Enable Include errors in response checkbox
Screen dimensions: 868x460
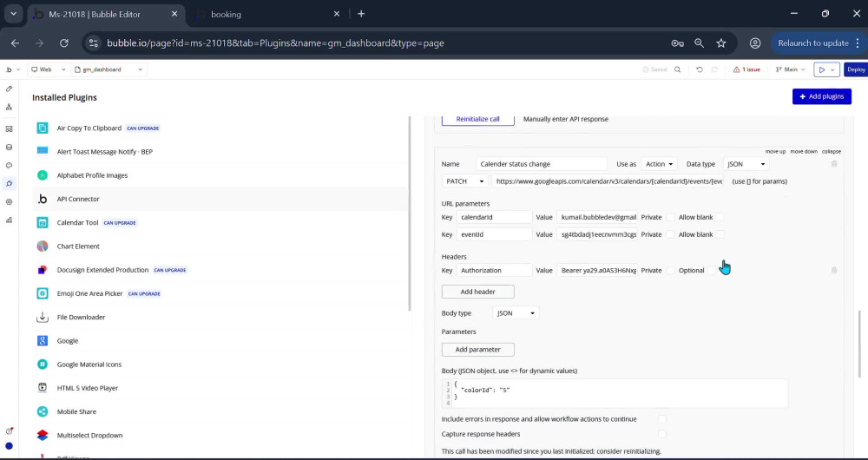click(x=662, y=419)
